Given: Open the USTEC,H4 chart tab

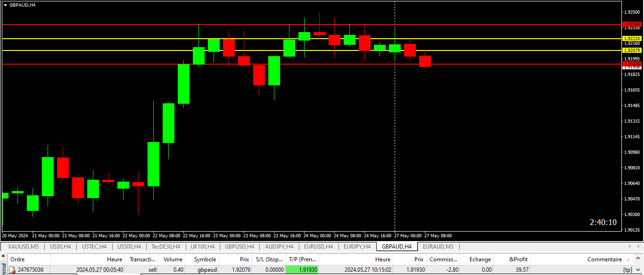Looking at the screenshot, I should pyautogui.click(x=94, y=246).
